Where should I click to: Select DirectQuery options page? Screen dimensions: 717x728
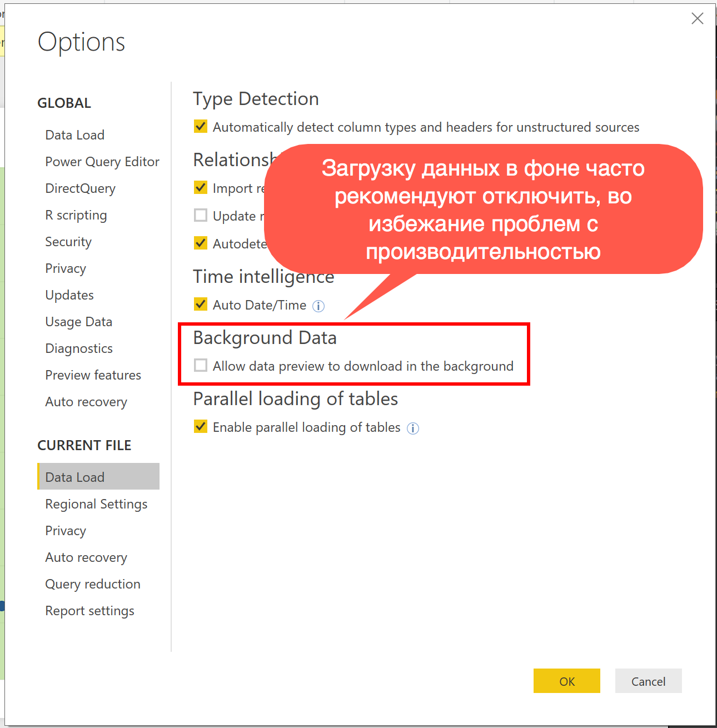(81, 188)
